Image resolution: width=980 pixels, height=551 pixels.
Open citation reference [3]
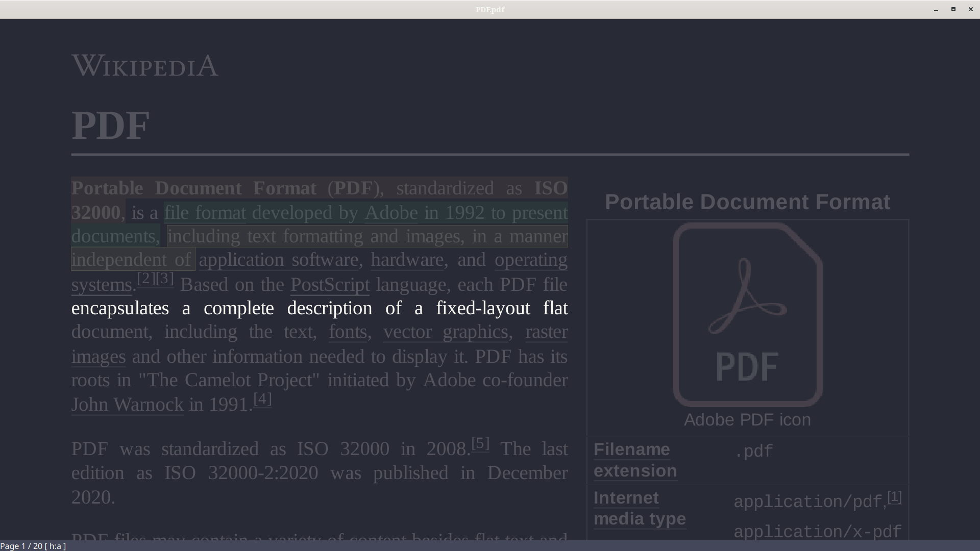[x=165, y=279]
